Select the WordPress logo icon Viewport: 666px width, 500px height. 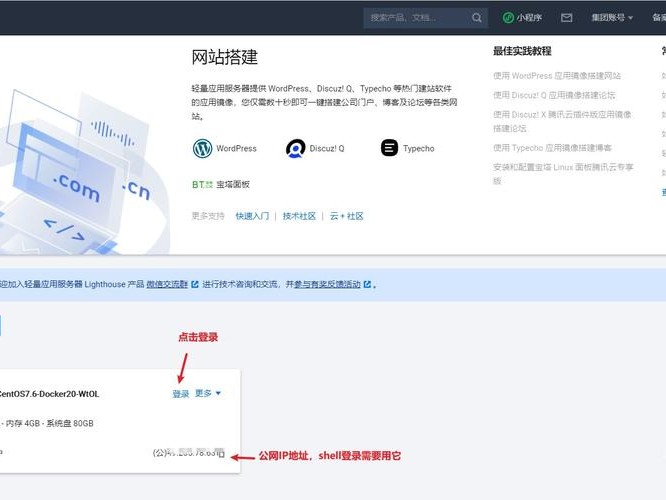pyautogui.click(x=202, y=148)
